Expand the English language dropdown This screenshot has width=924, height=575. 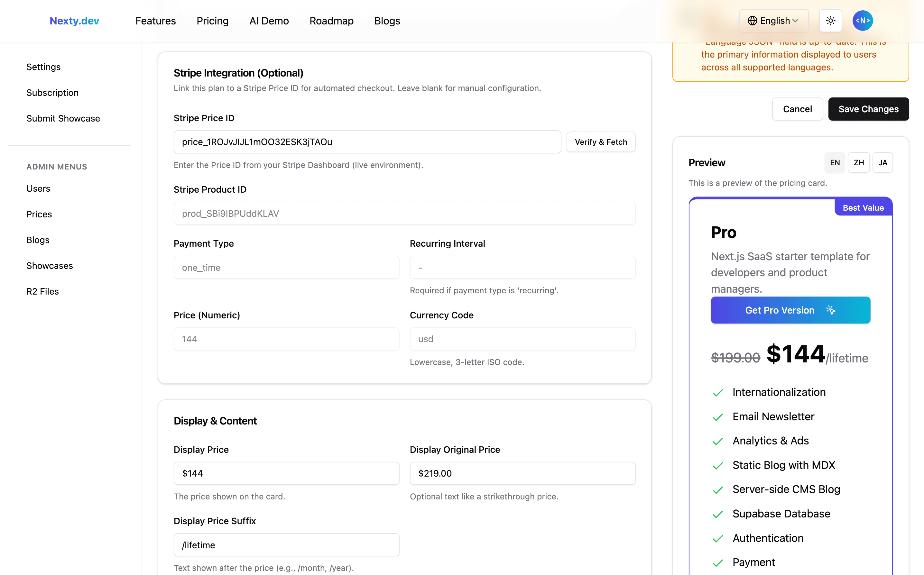pos(774,21)
